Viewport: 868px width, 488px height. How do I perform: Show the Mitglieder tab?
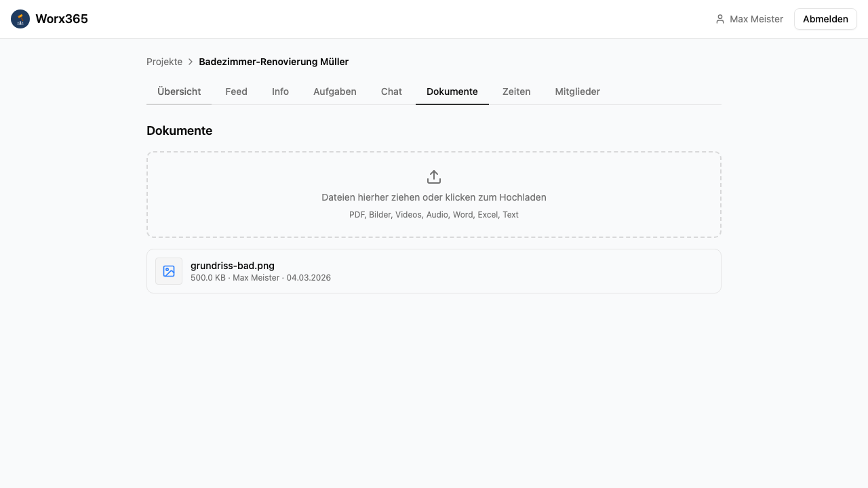(577, 91)
